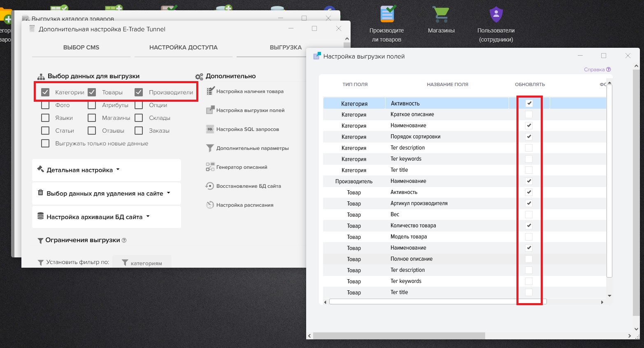Click the Настройка наличия товара icon
The width and height of the screenshot is (644, 348).
[x=210, y=91]
